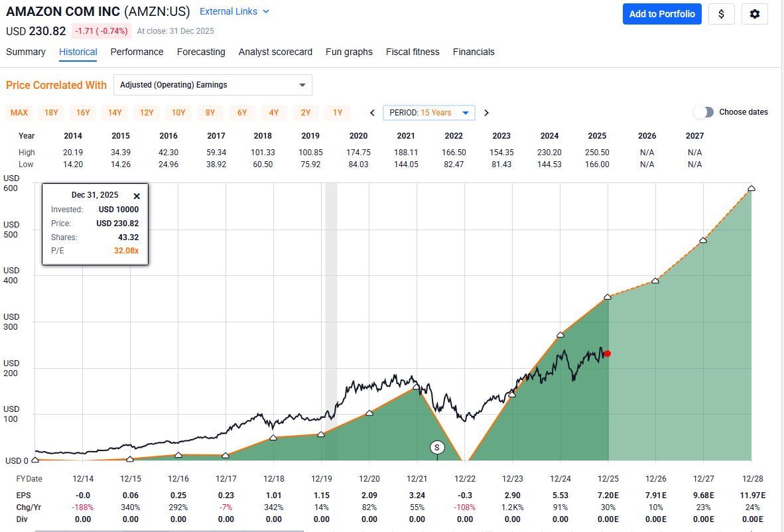Image resolution: width=784 pixels, height=532 pixels.
Task: Open the Fiscal fitness tab
Action: click(412, 52)
